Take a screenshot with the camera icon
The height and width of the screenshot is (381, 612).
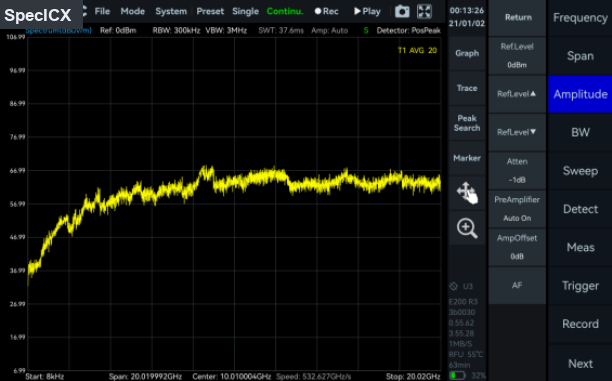click(402, 11)
